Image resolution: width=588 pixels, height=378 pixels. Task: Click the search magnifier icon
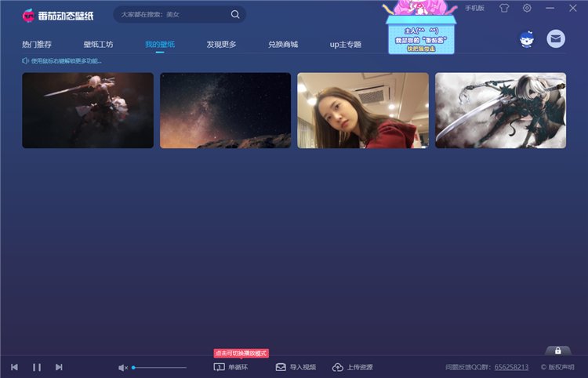pos(235,14)
